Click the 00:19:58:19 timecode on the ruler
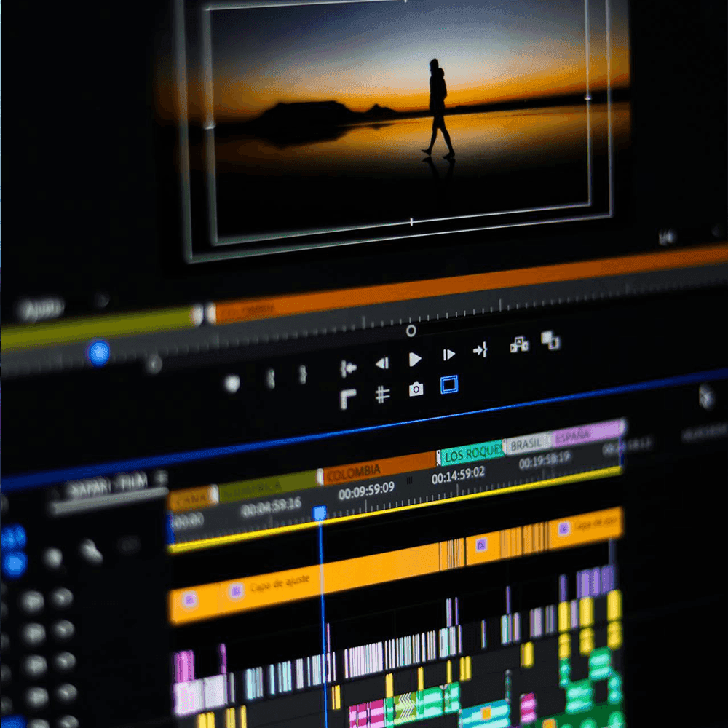728x728 pixels. click(544, 461)
